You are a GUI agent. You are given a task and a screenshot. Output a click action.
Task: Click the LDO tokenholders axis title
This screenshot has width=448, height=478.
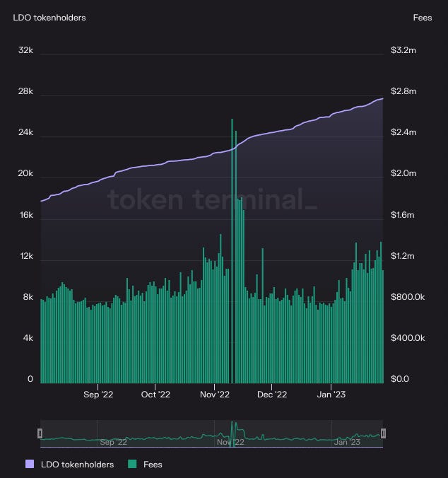pos(49,18)
